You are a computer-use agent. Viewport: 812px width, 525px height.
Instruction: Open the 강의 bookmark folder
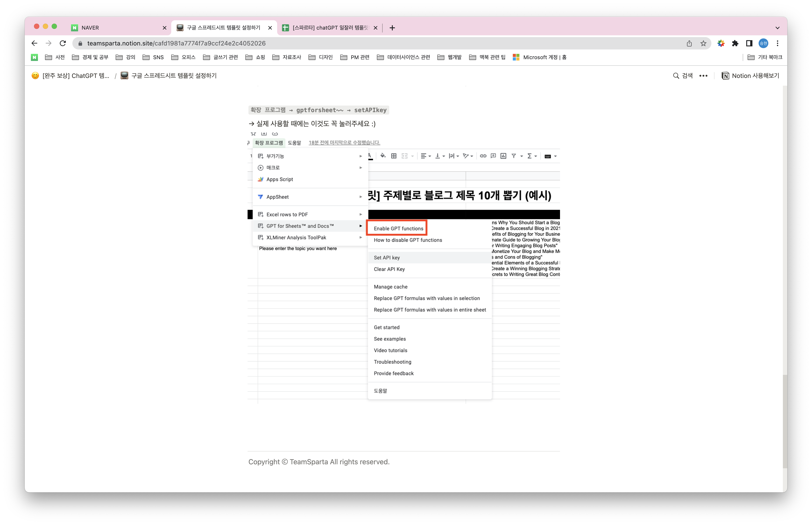click(x=125, y=57)
